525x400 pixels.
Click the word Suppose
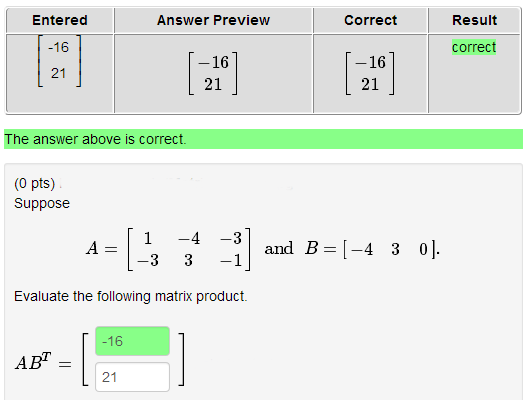pos(42,203)
